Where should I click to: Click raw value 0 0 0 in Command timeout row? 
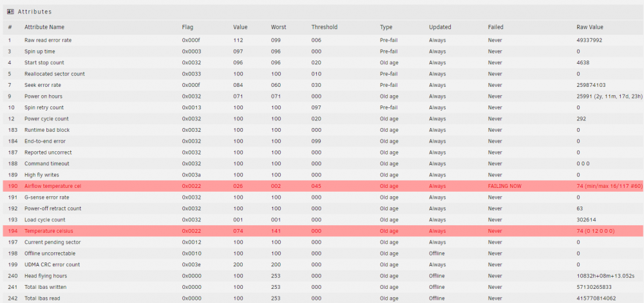583,163
